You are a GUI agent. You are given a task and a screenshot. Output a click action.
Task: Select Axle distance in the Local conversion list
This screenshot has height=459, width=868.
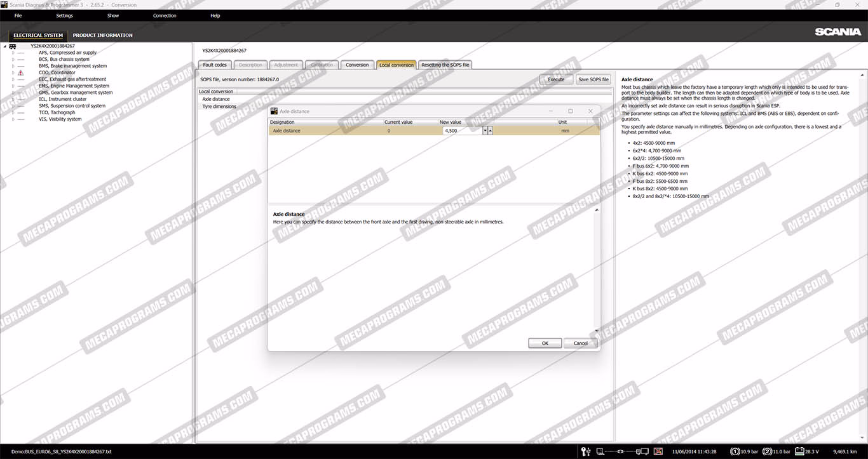click(216, 99)
